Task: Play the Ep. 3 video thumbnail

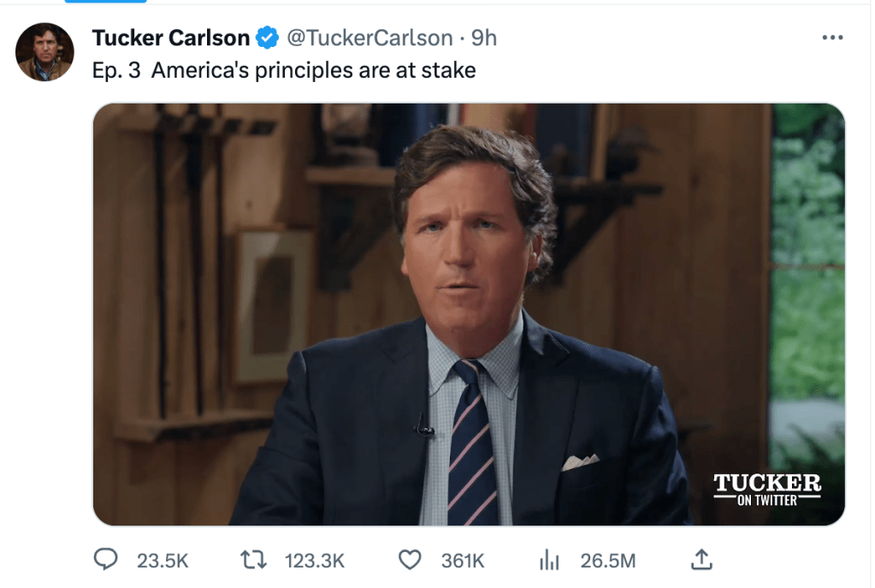Action: 469,314
